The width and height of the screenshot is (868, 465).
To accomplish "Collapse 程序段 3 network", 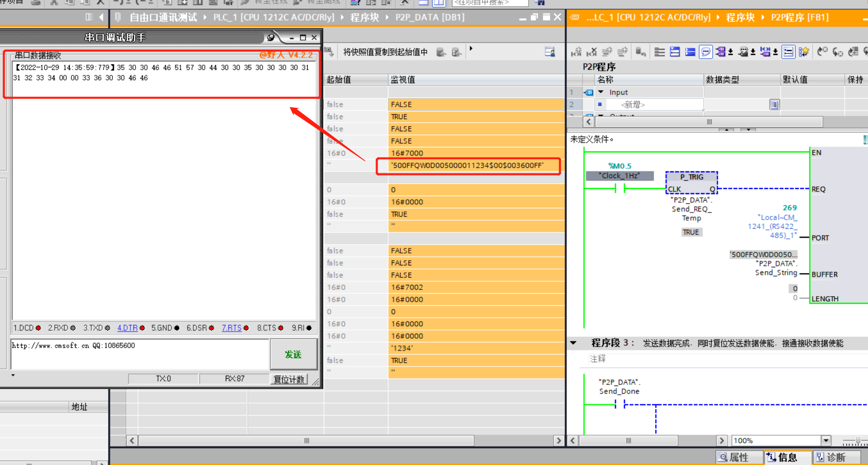I will tap(574, 343).
